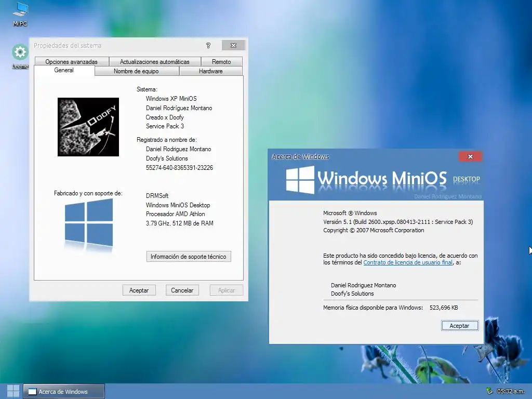Click Doofy's Solutions in Propiedades del sistema
This screenshot has height=399, width=532.
(x=167, y=158)
